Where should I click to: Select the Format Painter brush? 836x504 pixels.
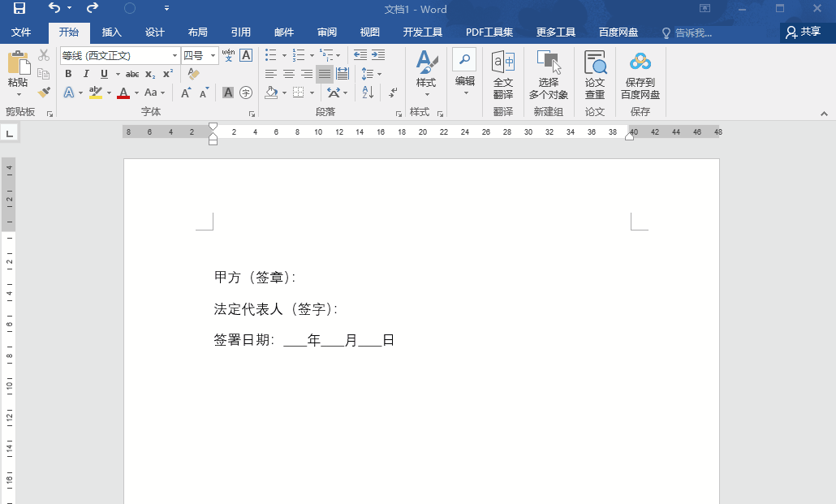tap(44, 92)
